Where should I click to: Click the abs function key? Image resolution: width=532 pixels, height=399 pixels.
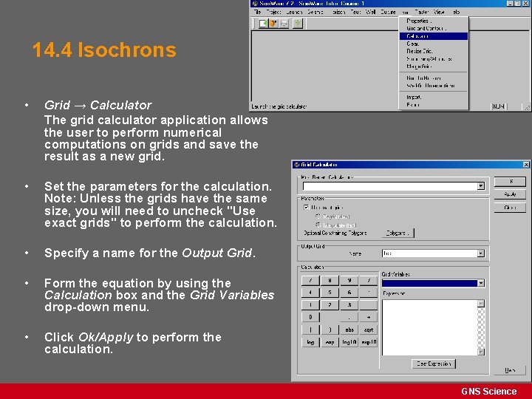pyautogui.click(x=349, y=330)
